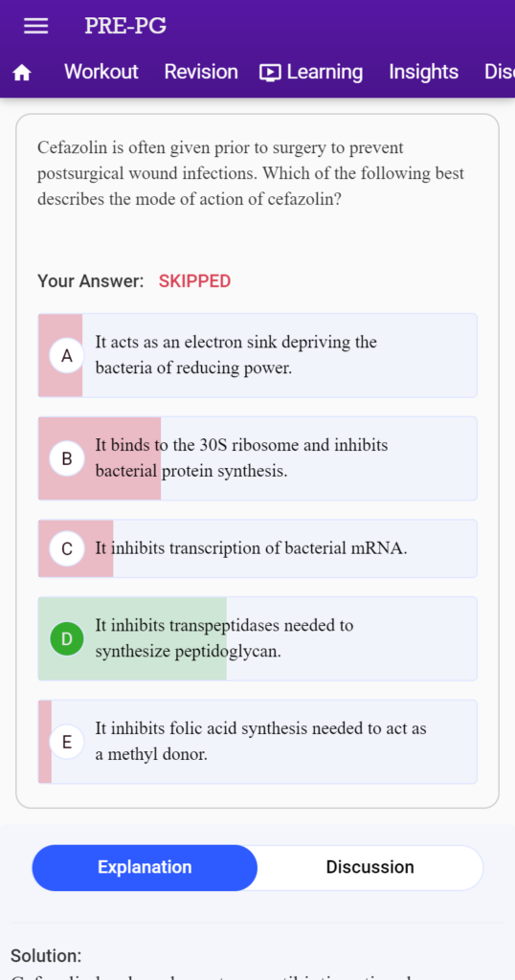
Task: Click the Learning video icon
Action: pos(270,73)
